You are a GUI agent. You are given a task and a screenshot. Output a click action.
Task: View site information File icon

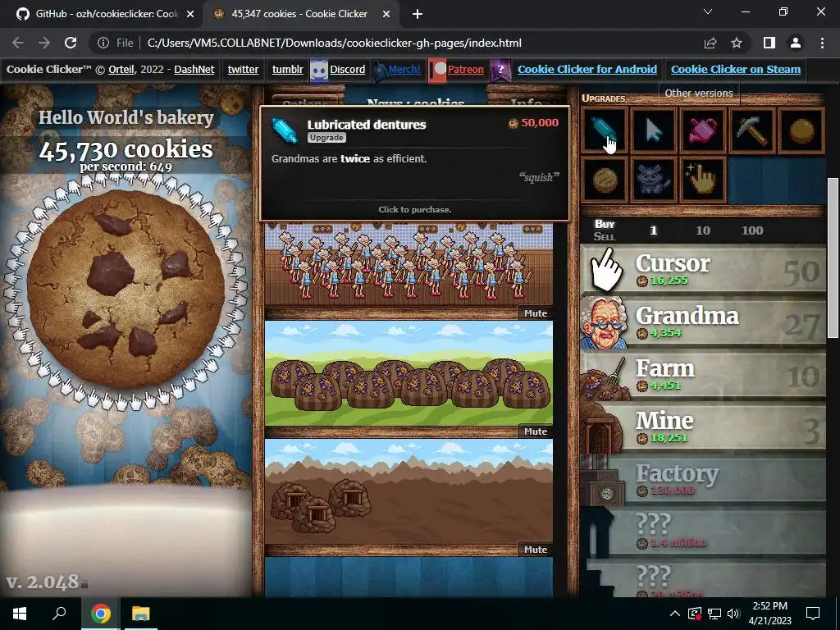115,43
